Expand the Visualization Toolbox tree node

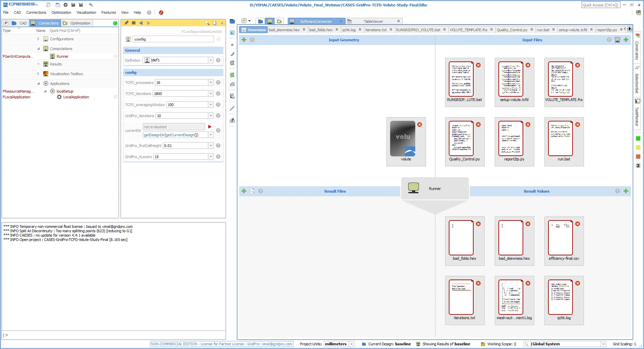38,74
